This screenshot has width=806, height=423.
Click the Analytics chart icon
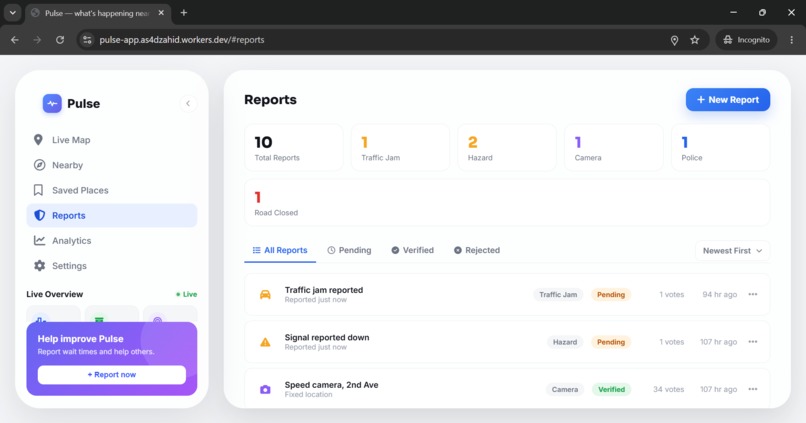point(39,241)
